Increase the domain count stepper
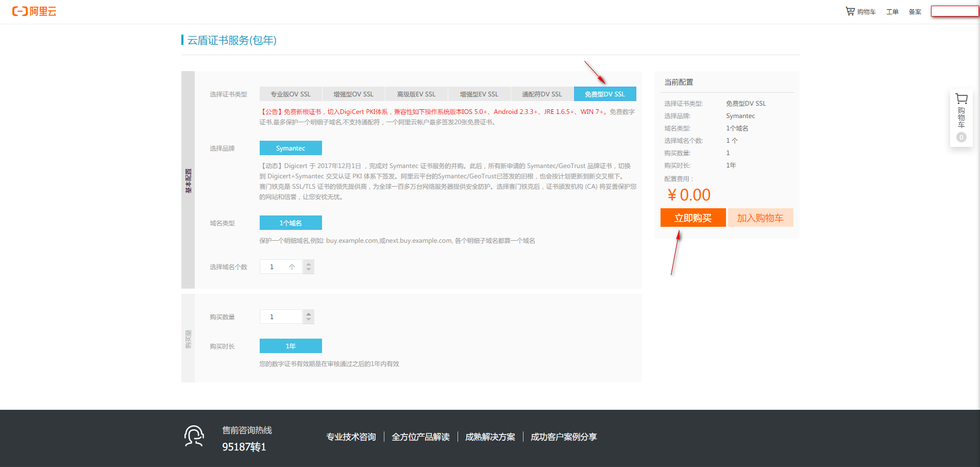The height and width of the screenshot is (467, 980). point(309,263)
